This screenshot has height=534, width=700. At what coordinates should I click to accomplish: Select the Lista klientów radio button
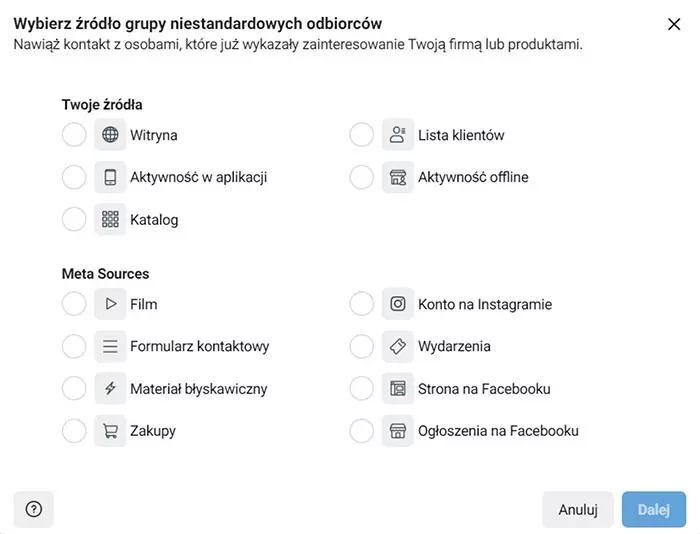(x=362, y=135)
